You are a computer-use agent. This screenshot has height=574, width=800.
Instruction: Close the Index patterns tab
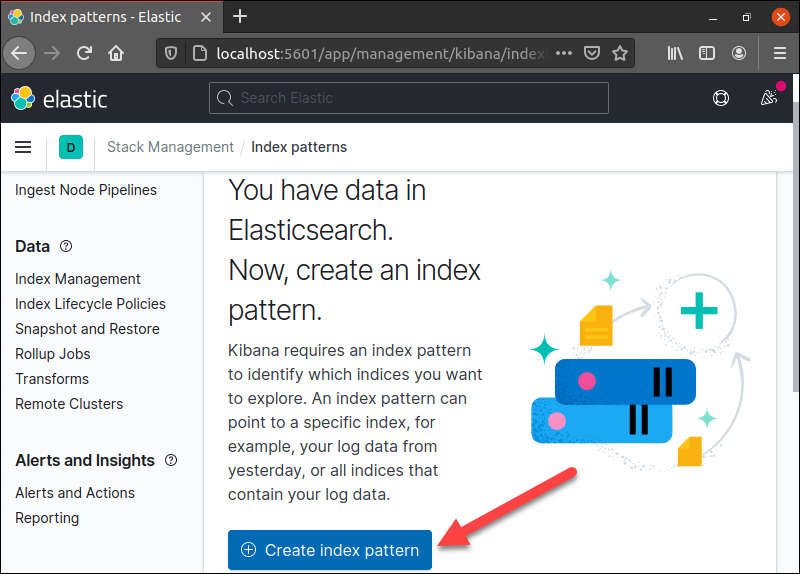point(206,17)
